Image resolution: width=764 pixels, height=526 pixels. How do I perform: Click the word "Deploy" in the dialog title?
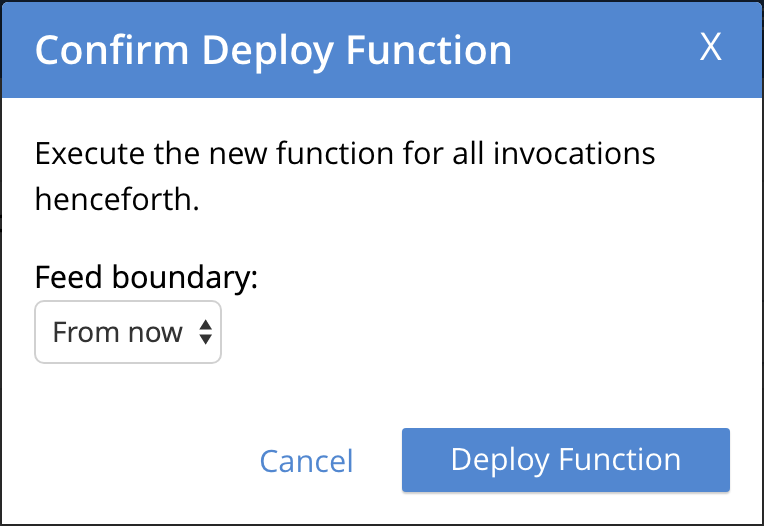tap(253, 50)
